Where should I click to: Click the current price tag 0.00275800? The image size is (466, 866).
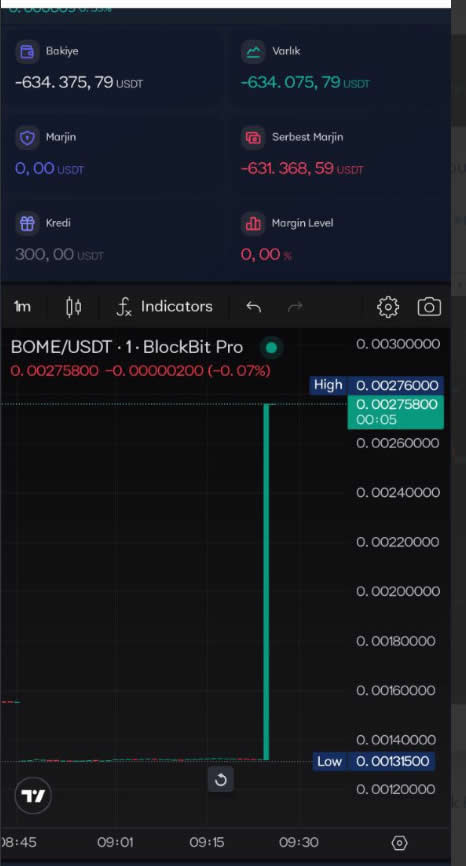[396, 411]
